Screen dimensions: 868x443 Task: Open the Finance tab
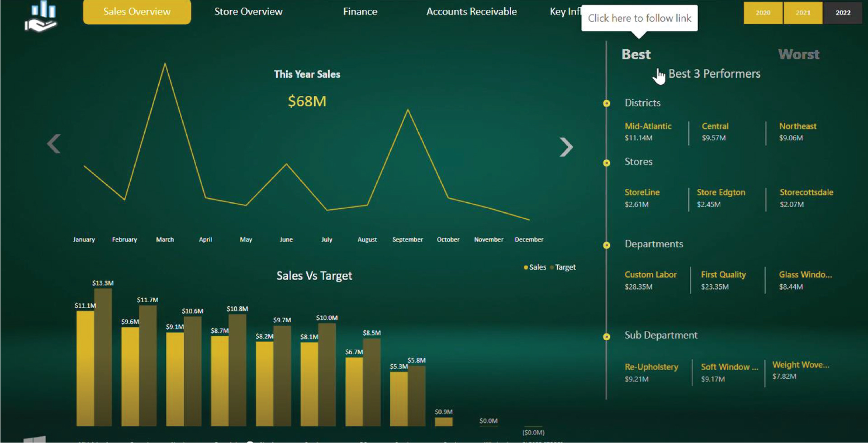pos(360,12)
